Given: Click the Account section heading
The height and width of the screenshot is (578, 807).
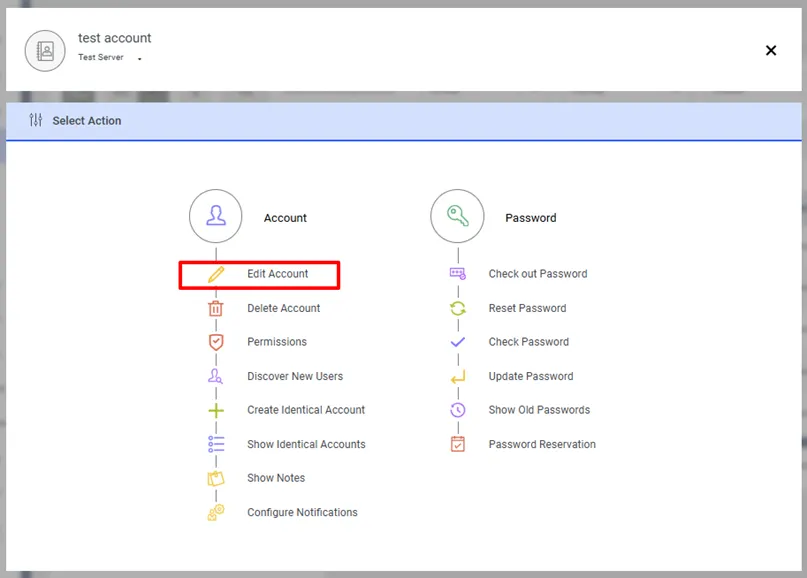Looking at the screenshot, I should tap(285, 218).
